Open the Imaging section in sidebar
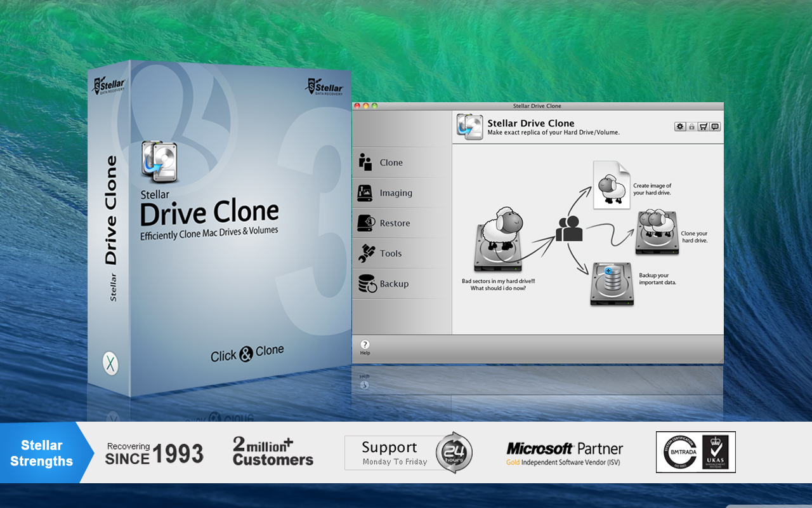Image resolution: width=812 pixels, height=508 pixels. pyautogui.click(x=402, y=193)
